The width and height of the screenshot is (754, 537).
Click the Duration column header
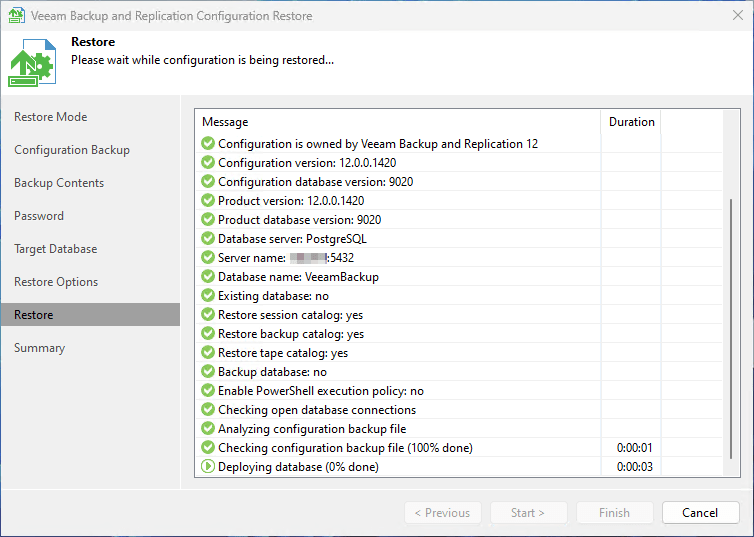point(631,122)
